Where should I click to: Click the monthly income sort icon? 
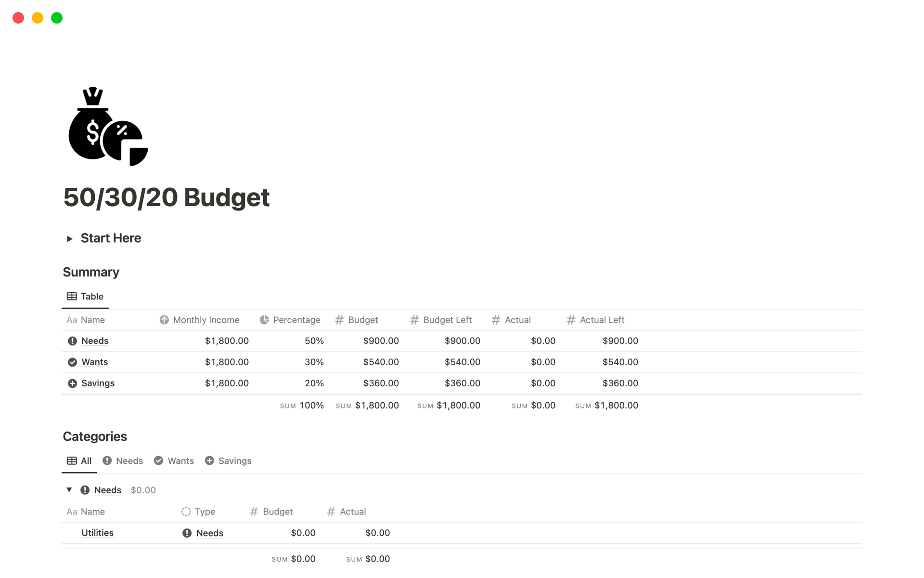(164, 320)
